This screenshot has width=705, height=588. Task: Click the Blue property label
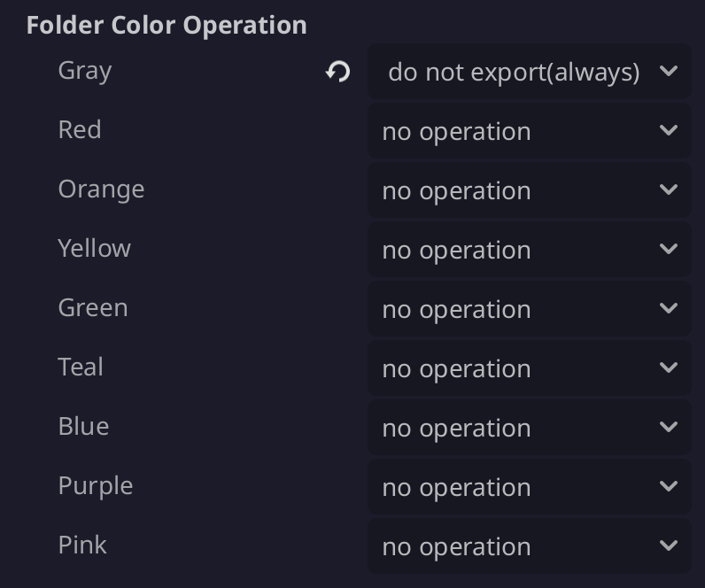click(x=83, y=426)
